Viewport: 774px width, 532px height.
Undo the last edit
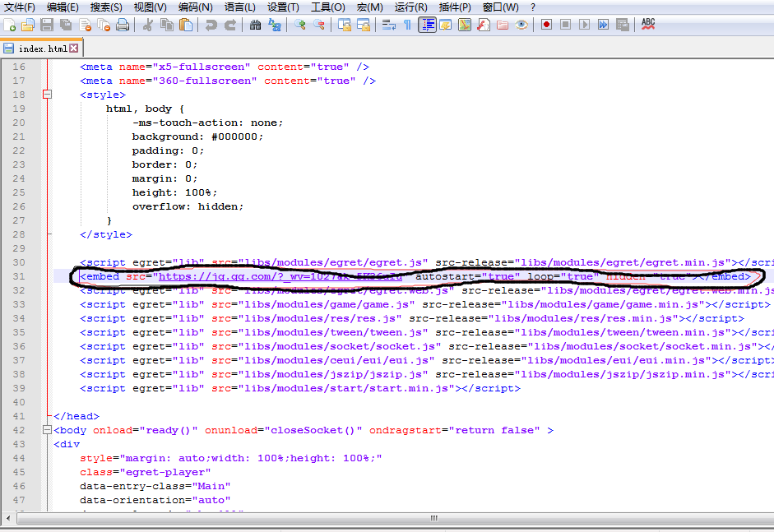[211, 25]
